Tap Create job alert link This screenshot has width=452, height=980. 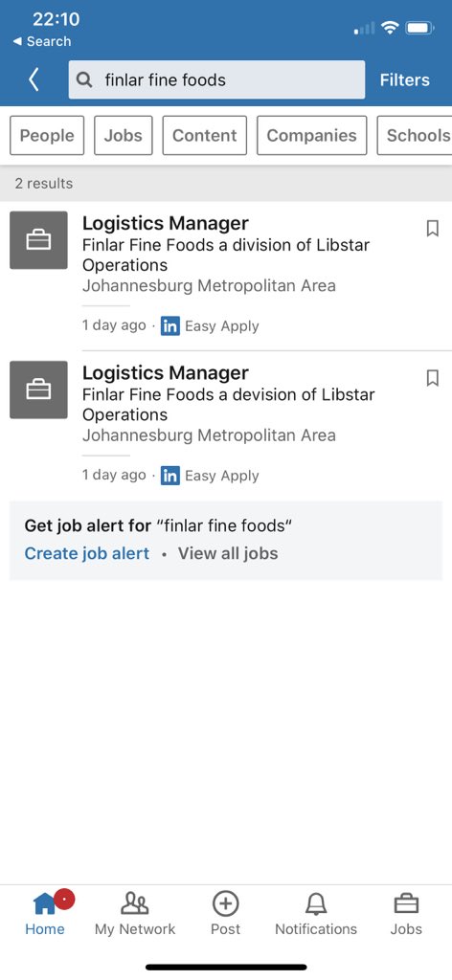(x=87, y=554)
